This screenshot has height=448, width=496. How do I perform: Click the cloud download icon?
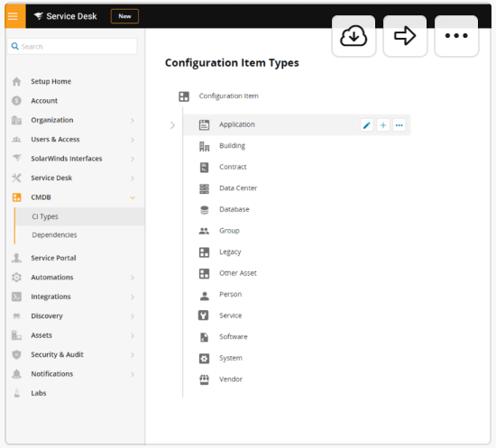(354, 36)
